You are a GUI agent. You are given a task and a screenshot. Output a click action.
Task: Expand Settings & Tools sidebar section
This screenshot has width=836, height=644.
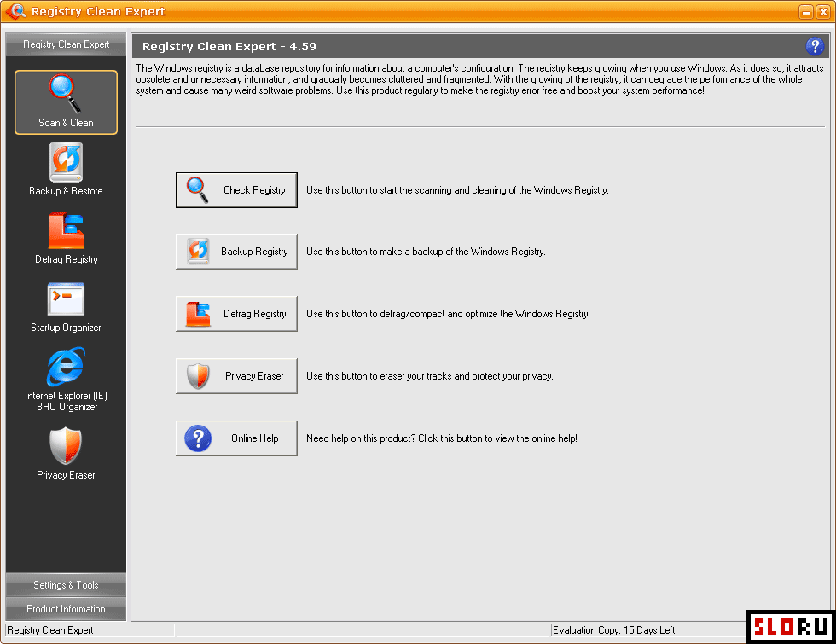pos(67,585)
